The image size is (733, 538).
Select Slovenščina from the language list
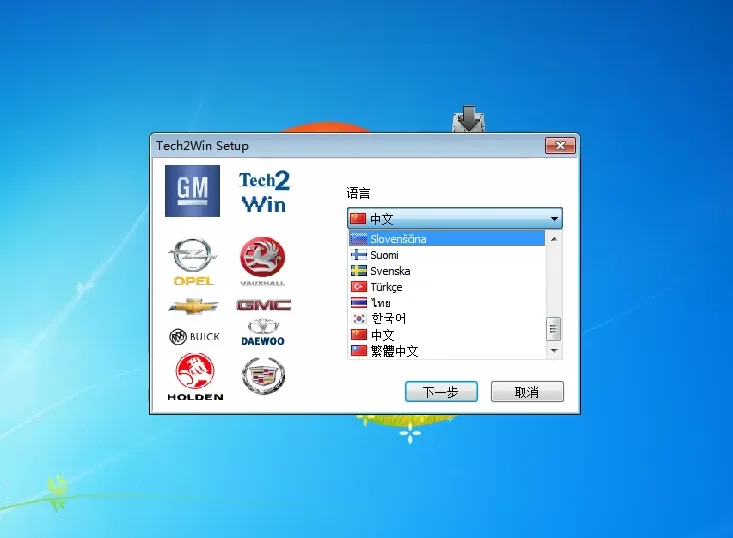(x=447, y=239)
